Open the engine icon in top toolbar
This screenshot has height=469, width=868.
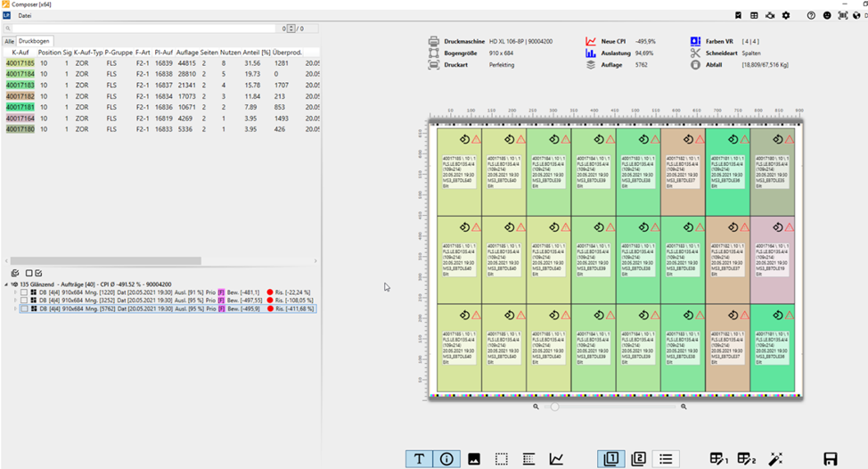770,15
